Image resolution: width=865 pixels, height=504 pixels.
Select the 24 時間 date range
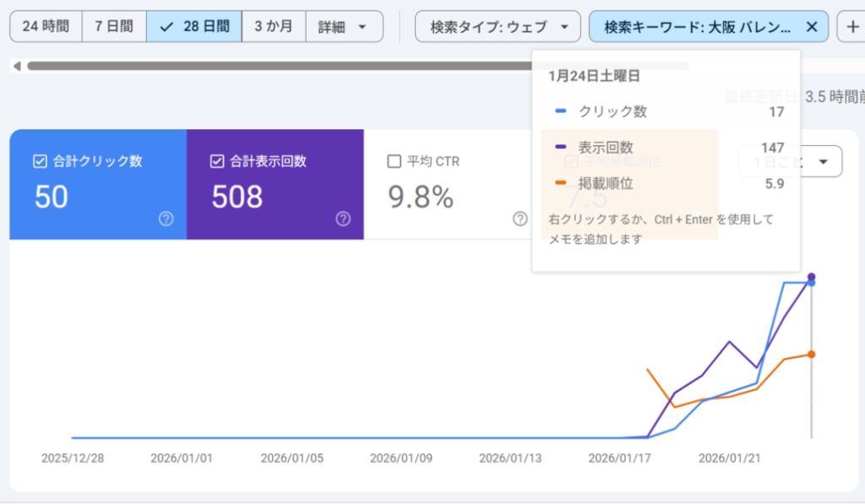pos(46,27)
